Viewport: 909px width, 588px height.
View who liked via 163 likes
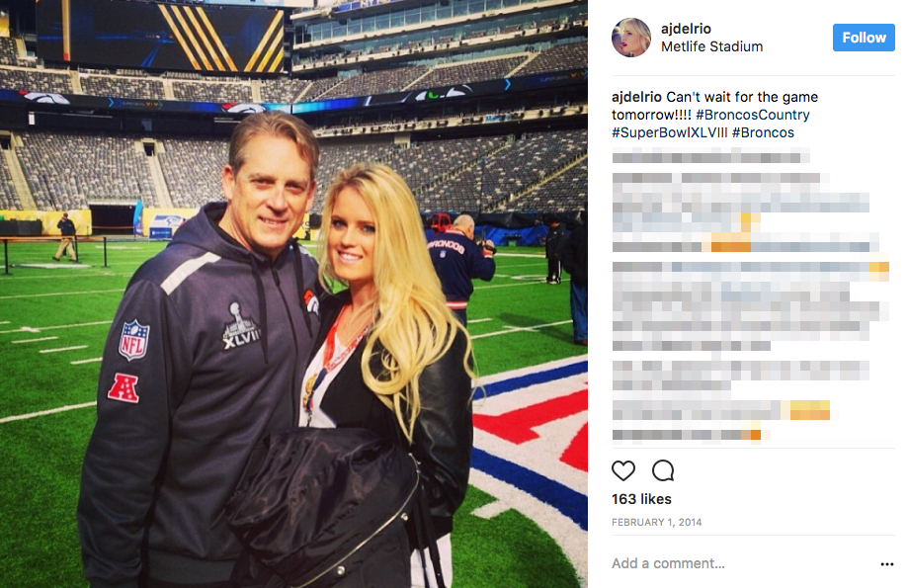pyautogui.click(x=641, y=499)
